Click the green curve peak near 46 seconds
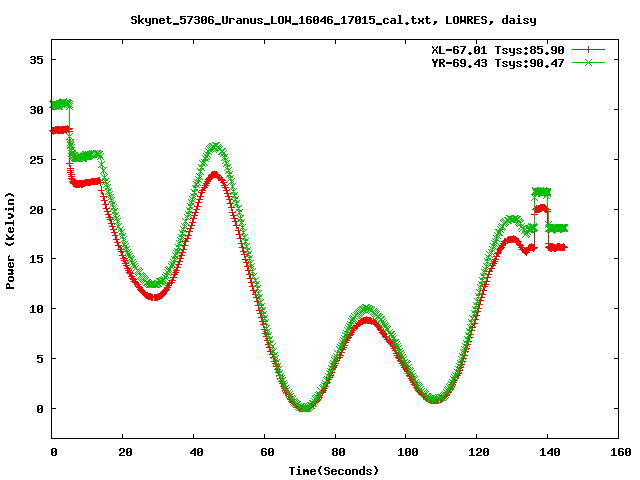The image size is (640, 480). click(215, 147)
